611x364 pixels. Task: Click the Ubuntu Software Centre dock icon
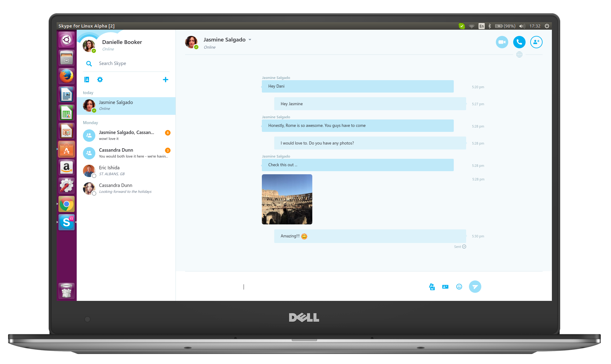coord(67,150)
